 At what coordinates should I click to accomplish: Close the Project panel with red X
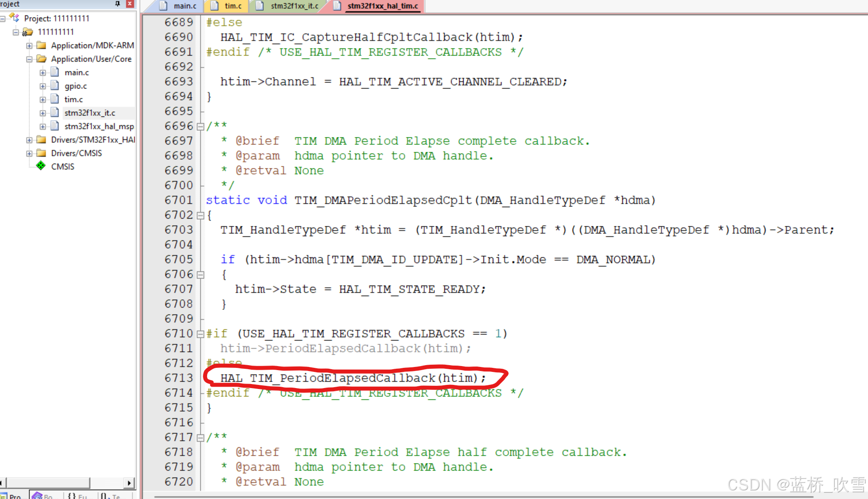130,4
